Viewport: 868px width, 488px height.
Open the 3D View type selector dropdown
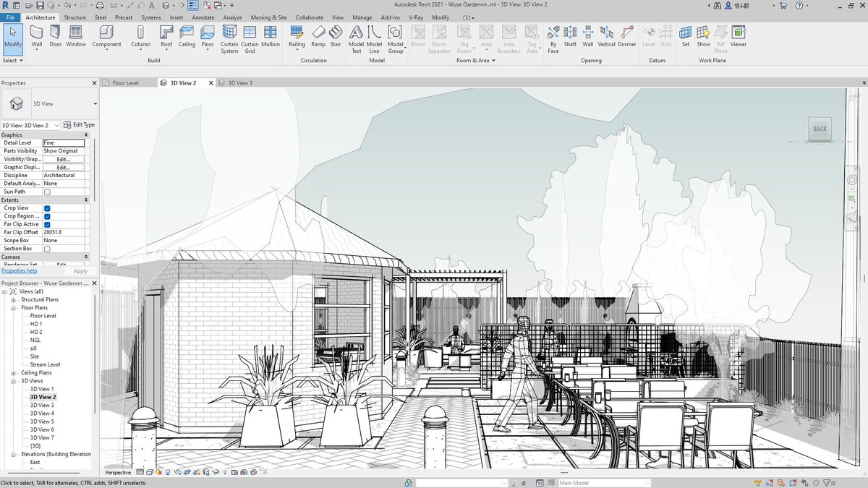tap(95, 104)
